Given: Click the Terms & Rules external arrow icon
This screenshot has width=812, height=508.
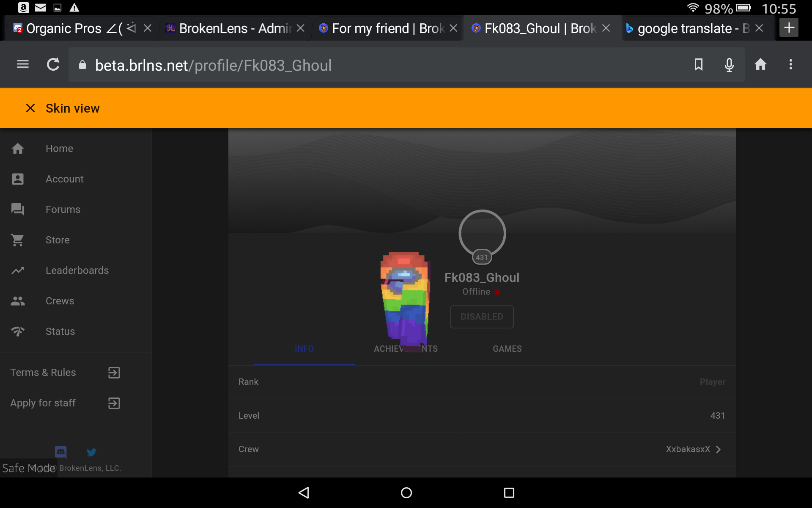Looking at the screenshot, I should point(114,373).
